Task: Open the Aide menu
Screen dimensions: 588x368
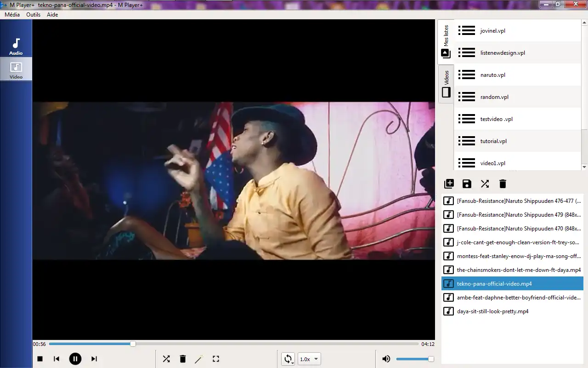Action: pyautogui.click(x=52, y=15)
